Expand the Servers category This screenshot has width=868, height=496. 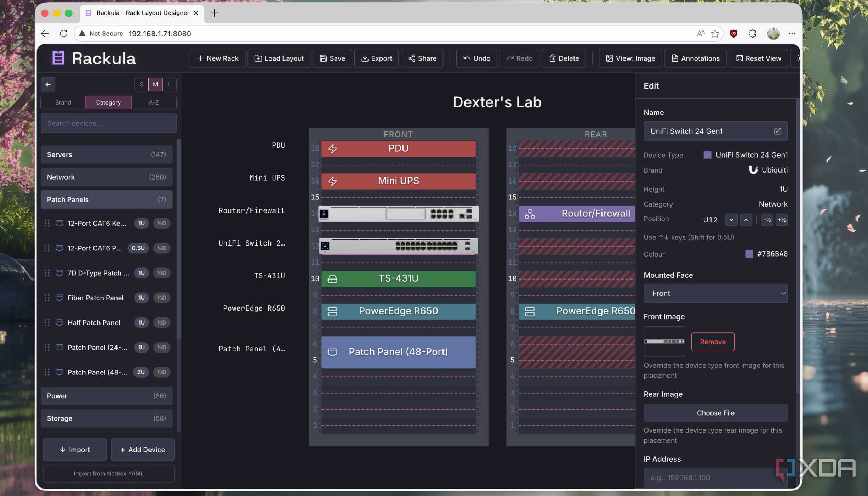click(107, 154)
